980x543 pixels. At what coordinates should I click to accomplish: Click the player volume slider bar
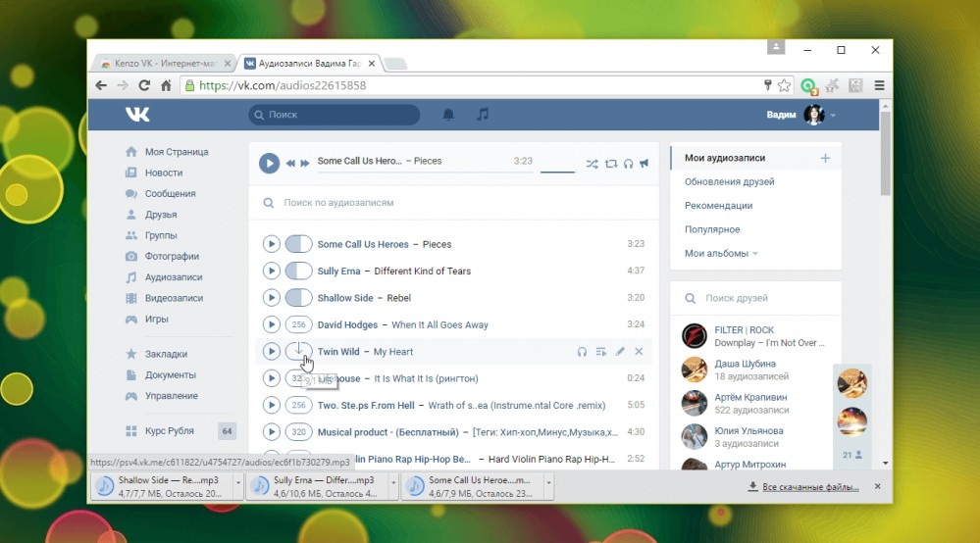(x=557, y=171)
